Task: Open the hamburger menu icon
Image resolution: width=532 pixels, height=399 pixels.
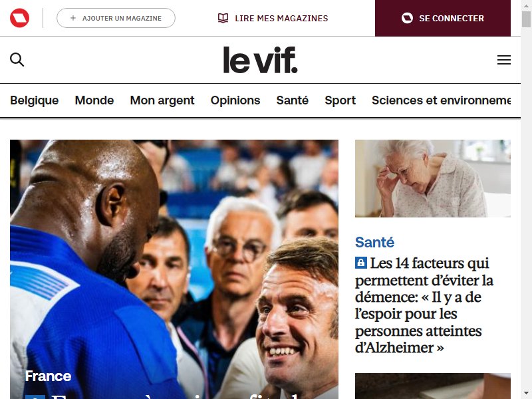Action: coord(504,60)
